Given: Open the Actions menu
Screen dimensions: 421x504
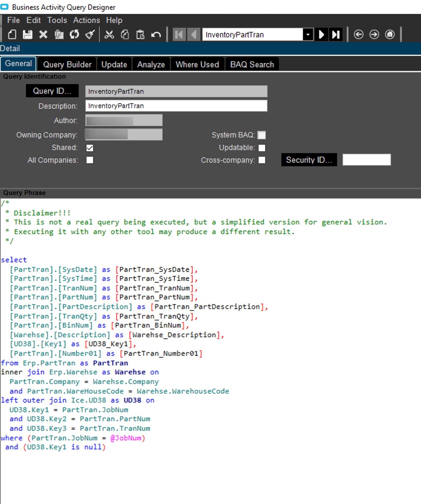Looking at the screenshot, I should click(x=86, y=20).
